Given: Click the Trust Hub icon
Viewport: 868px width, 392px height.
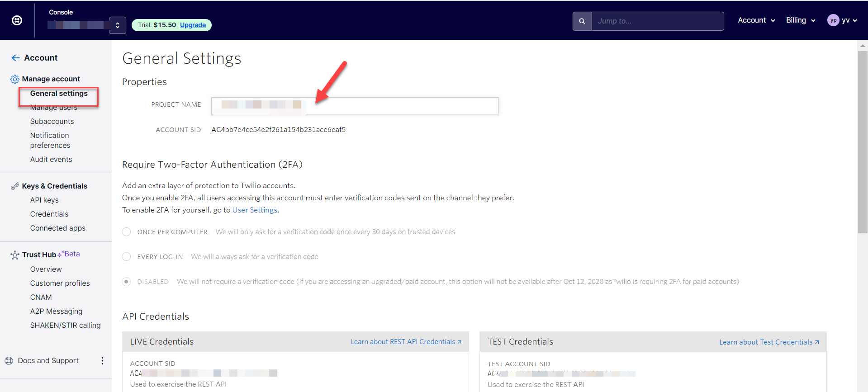Looking at the screenshot, I should [x=15, y=255].
